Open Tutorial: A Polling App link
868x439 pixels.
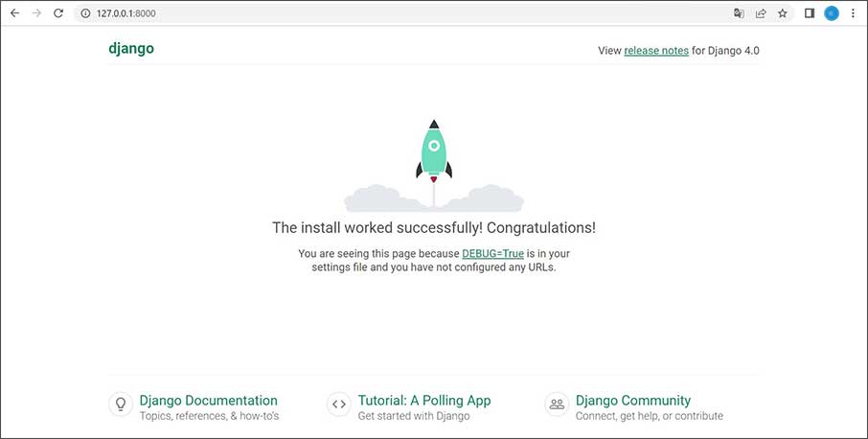coord(424,401)
